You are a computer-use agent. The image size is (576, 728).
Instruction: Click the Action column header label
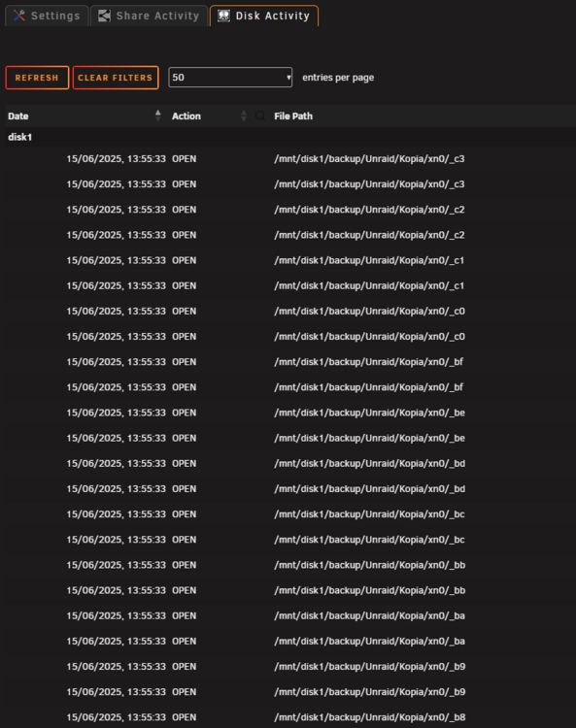click(x=186, y=116)
